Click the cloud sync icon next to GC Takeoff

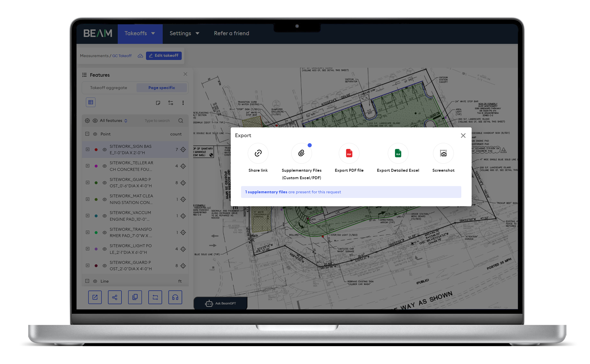click(140, 56)
